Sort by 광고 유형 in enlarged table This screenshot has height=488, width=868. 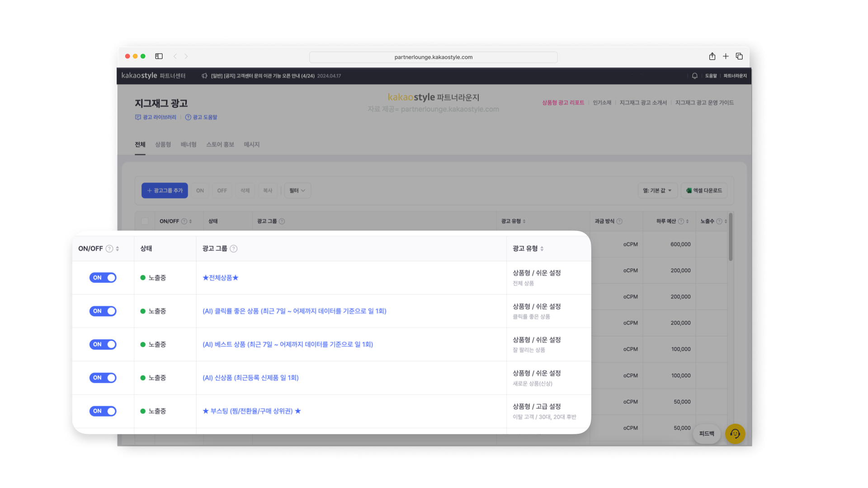pyautogui.click(x=542, y=249)
